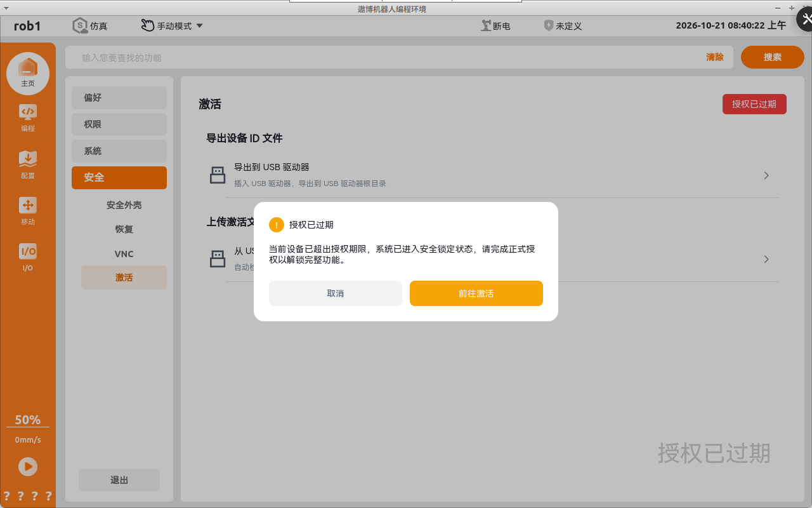Select the VNC submenu item
Image resolution: width=812 pixels, height=508 pixels.
[124, 254]
